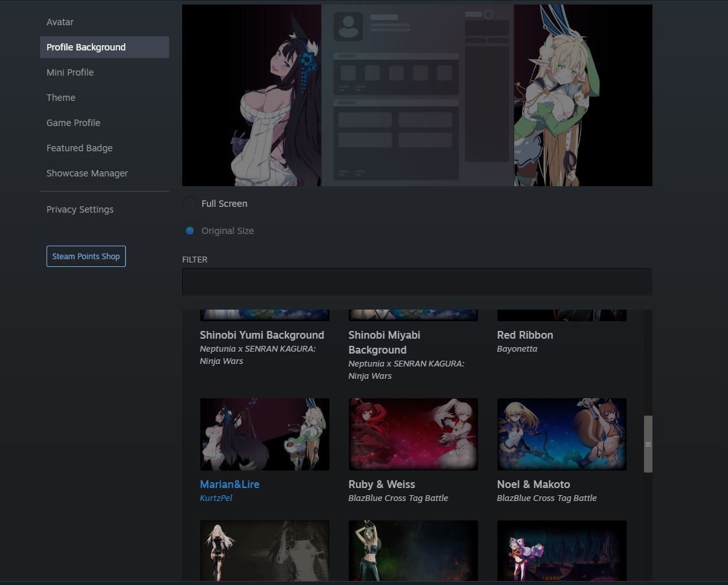Click BlazBlue Cross Tag Battle under Noel & Makoto
The width and height of the screenshot is (728, 585).
546,498
